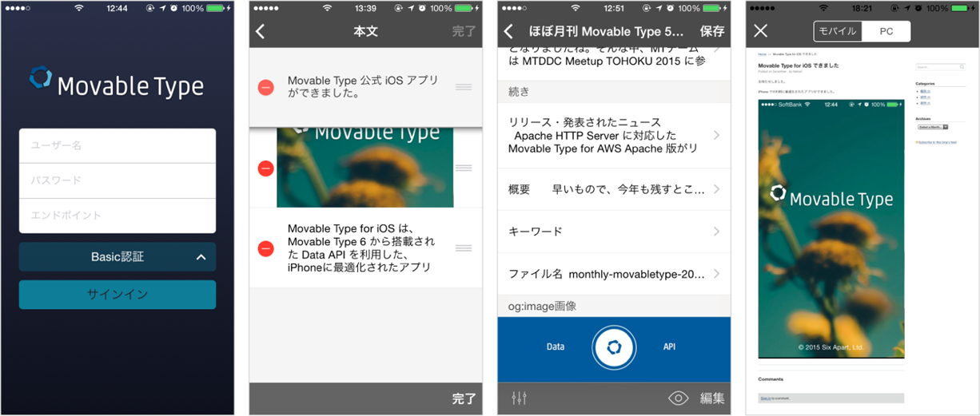Go back from the 本文 screen

click(261, 32)
